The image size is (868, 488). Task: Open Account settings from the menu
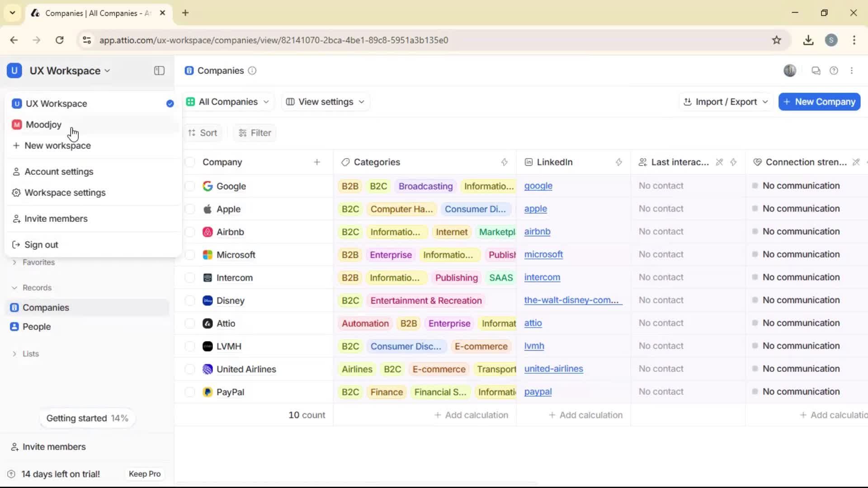[93, 172]
